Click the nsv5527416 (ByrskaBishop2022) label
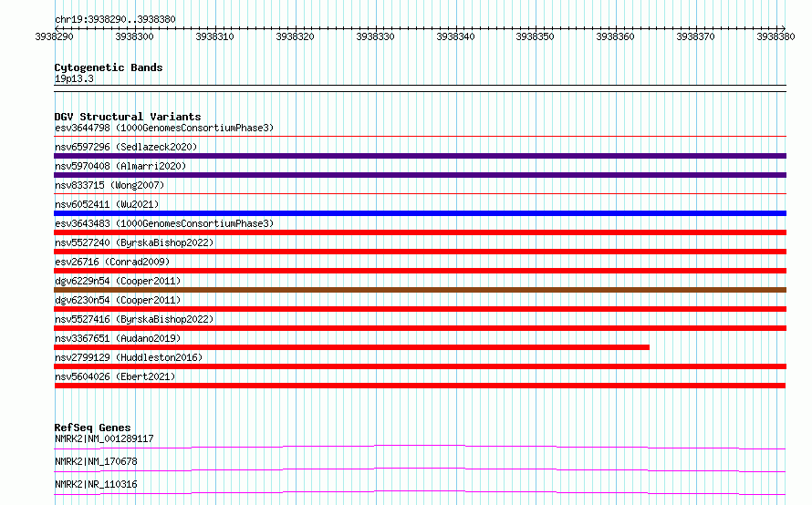The height and width of the screenshot is (505, 812). 134,319
